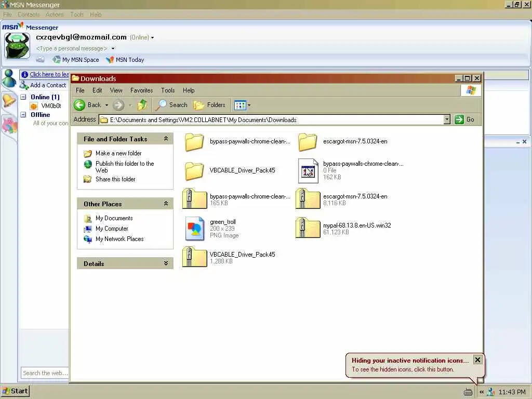Click Share this folder

115,179
